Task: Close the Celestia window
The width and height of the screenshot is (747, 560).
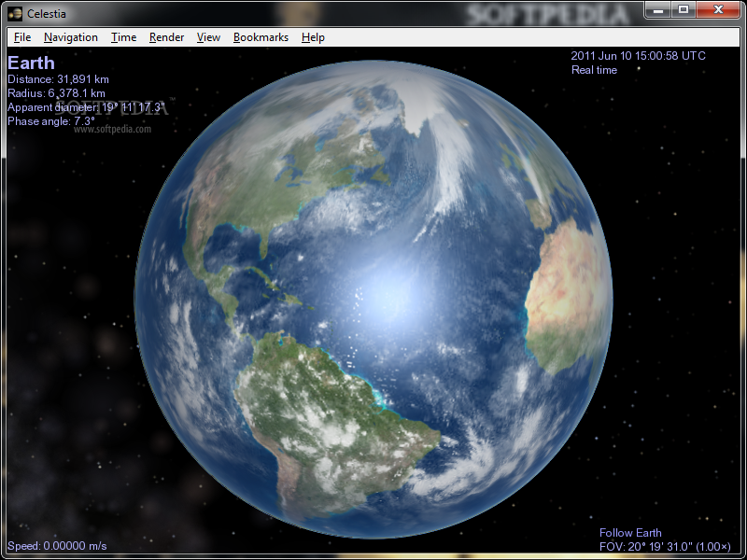Action: (x=718, y=9)
